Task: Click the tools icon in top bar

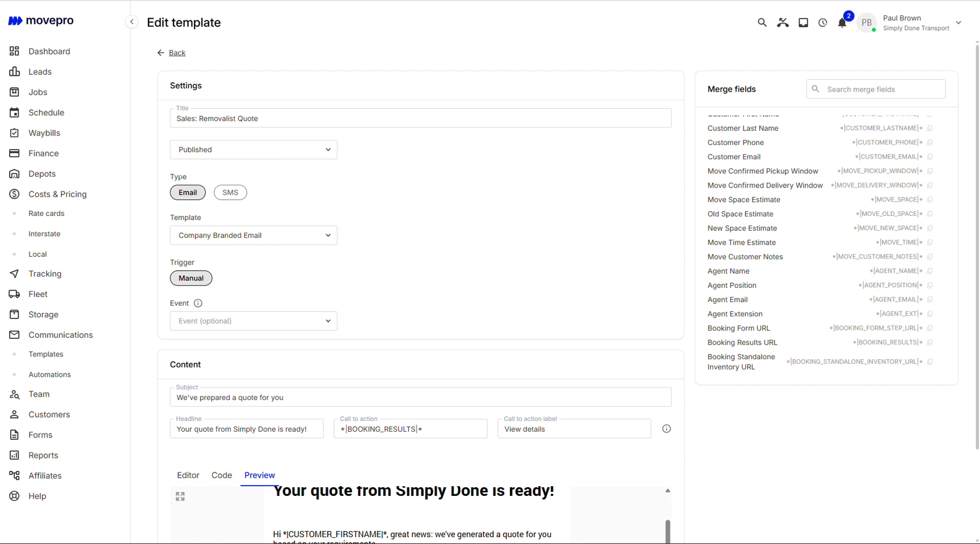Action: (783, 23)
